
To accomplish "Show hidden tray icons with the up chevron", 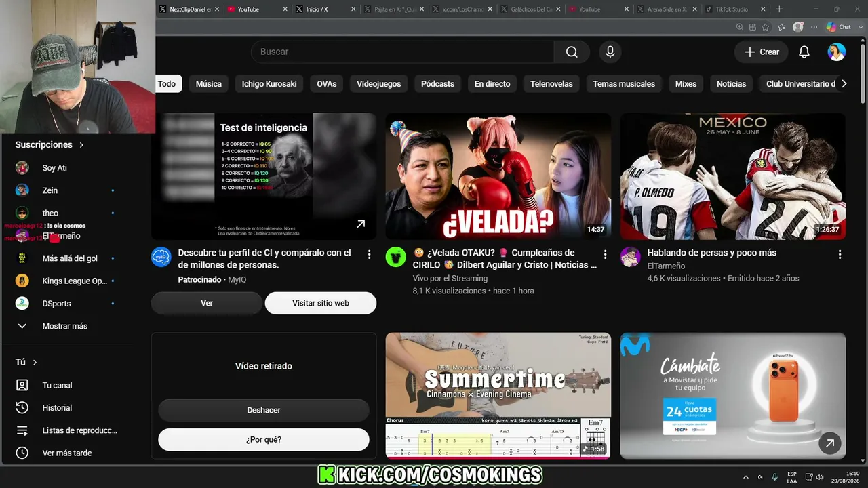I will point(746,477).
